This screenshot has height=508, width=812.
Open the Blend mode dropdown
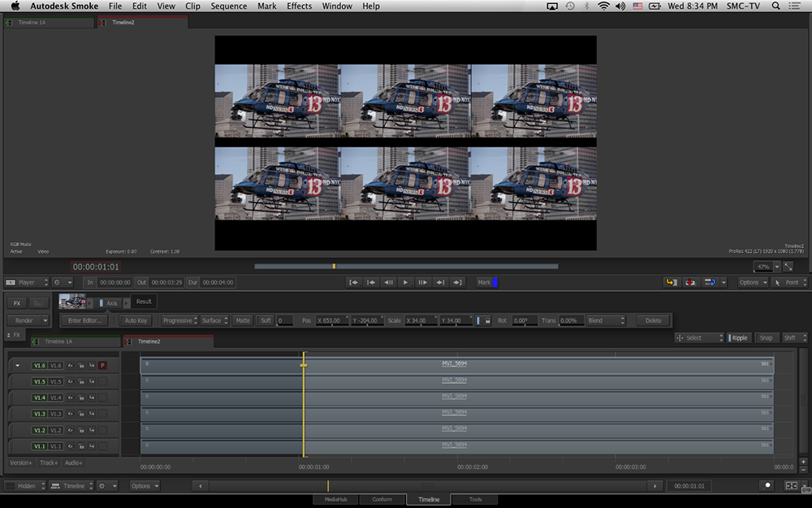(x=605, y=321)
